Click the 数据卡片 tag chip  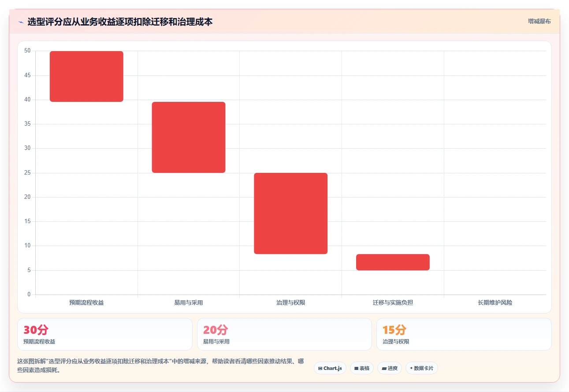(x=422, y=368)
